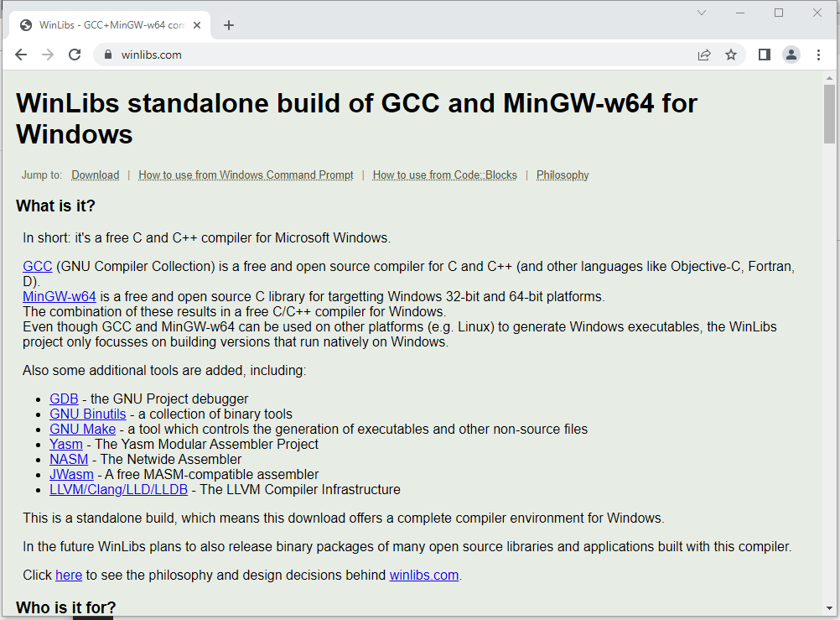The height and width of the screenshot is (620, 840).
Task: Follow the GCC hyperlink
Action: coord(38,267)
